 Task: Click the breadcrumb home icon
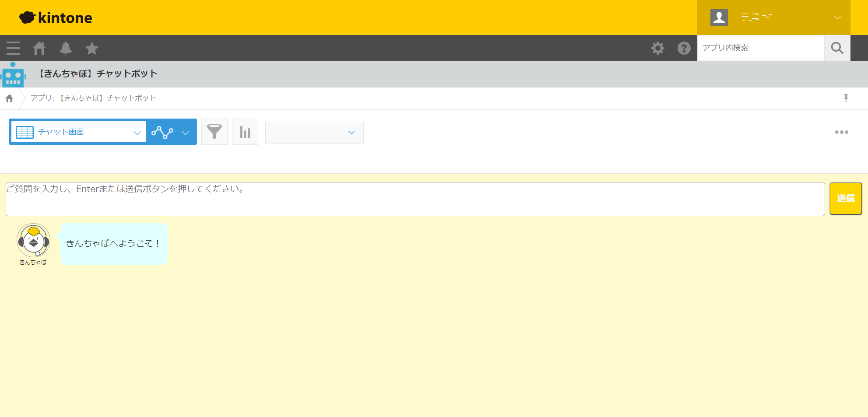(9, 98)
